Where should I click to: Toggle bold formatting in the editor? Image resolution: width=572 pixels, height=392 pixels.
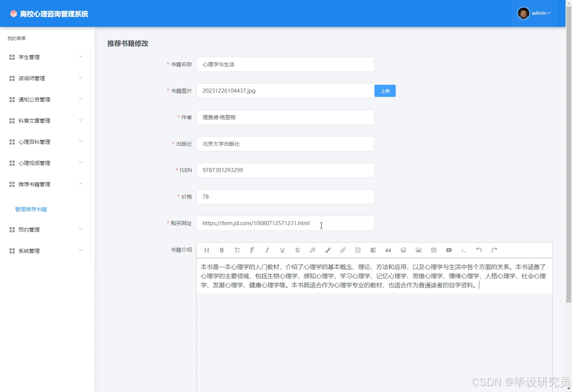coord(222,250)
